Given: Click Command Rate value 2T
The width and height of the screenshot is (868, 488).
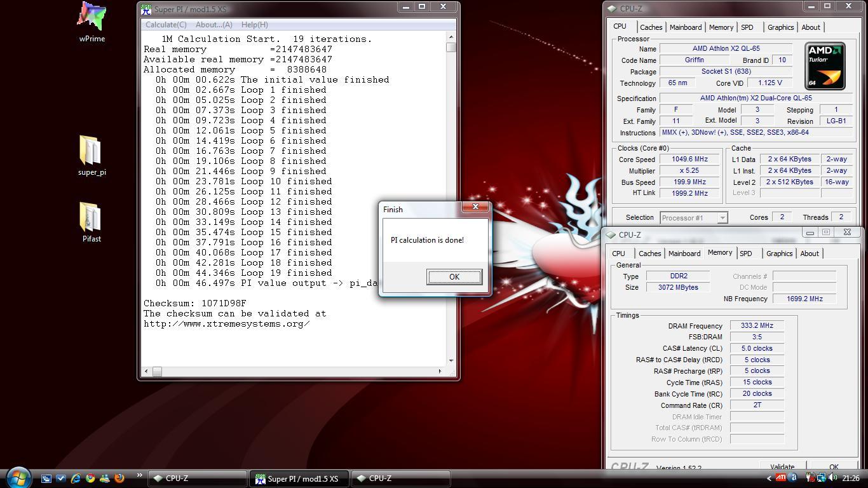Looking at the screenshot, I should click(x=757, y=405).
